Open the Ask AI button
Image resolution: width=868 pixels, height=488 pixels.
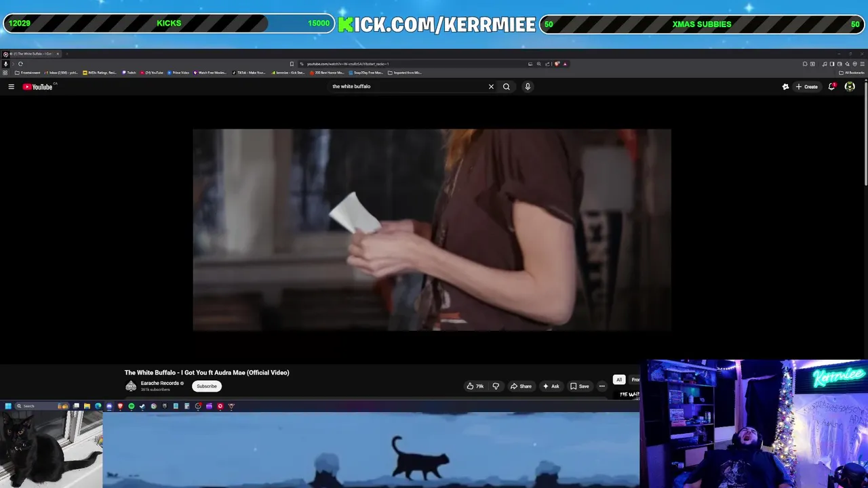click(x=551, y=386)
